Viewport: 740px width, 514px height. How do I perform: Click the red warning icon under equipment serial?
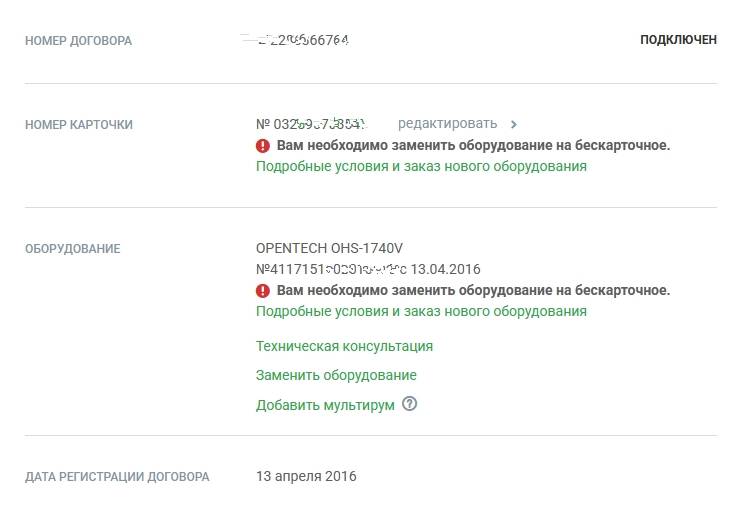click(x=263, y=290)
